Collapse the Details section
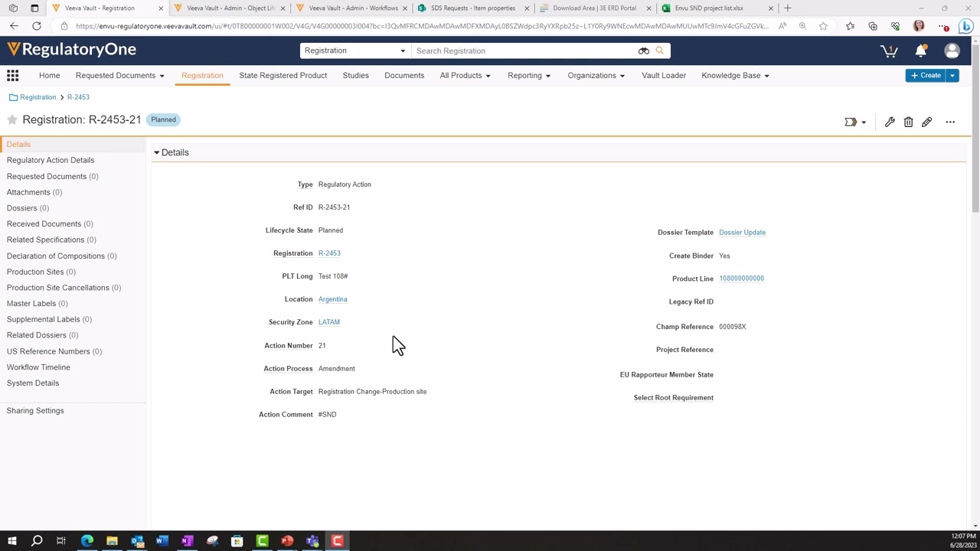 pyautogui.click(x=156, y=153)
